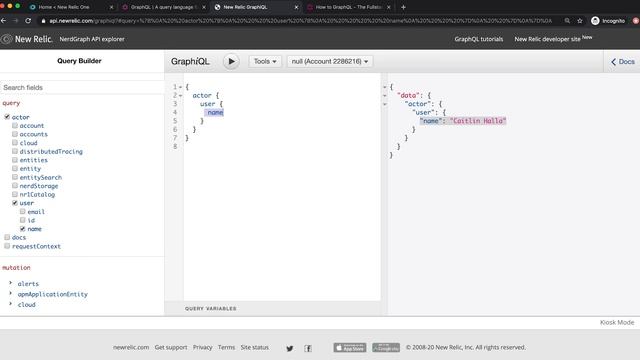The height and width of the screenshot is (360, 640).
Task: Uncheck the actor checkbox
Action: pyautogui.click(x=7, y=117)
